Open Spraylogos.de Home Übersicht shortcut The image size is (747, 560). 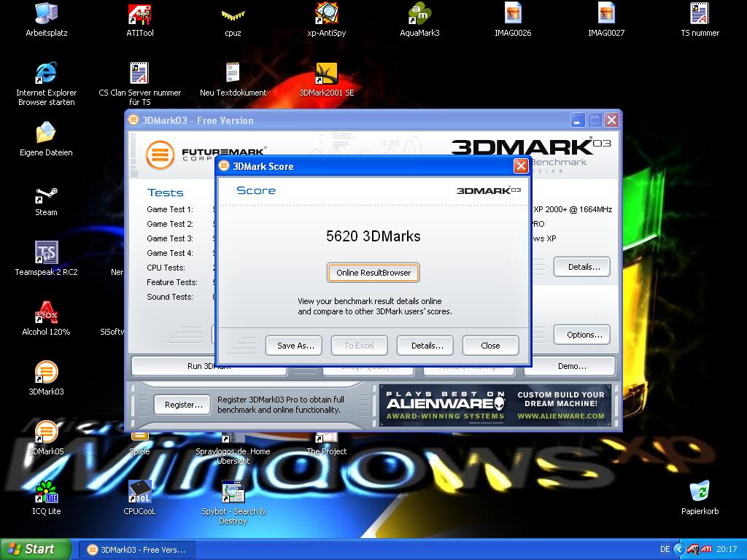coord(233,449)
